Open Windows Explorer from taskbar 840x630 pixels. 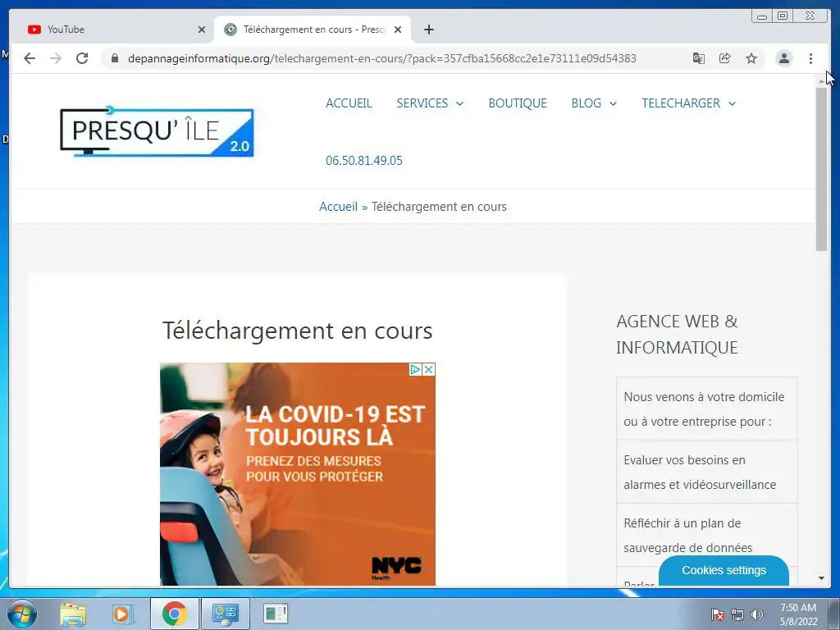73,614
